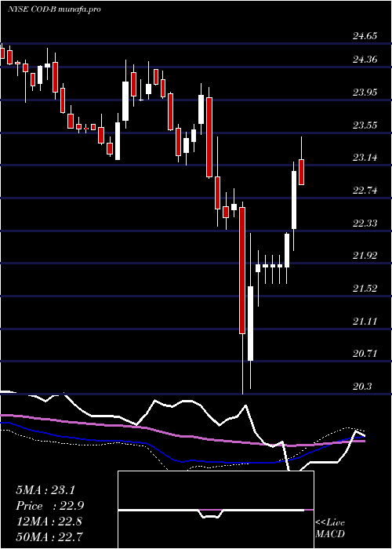392x549 pixels.
Task: Click the 50MA : 22.7 value
Action: coord(49,537)
